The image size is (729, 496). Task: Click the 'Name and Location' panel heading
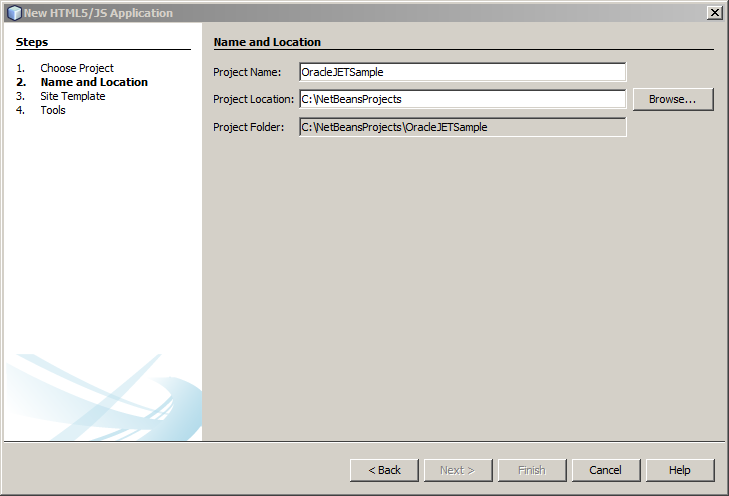[267, 42]
